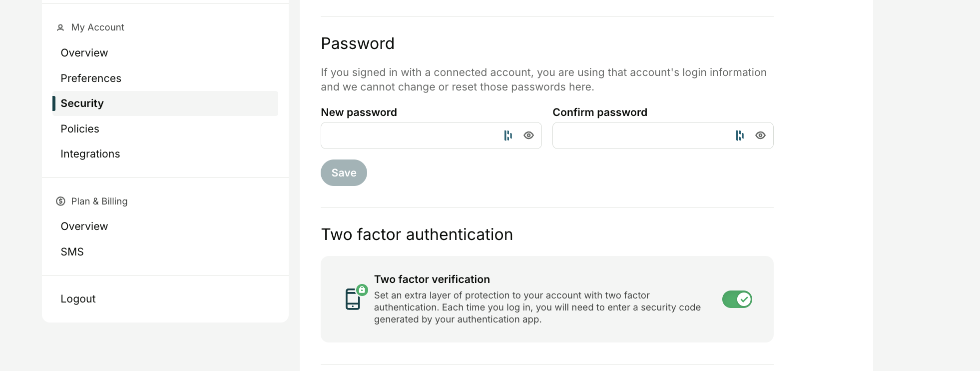Open the SMS billing section
This screenshot has width=980, height=371.
(72, 252)
